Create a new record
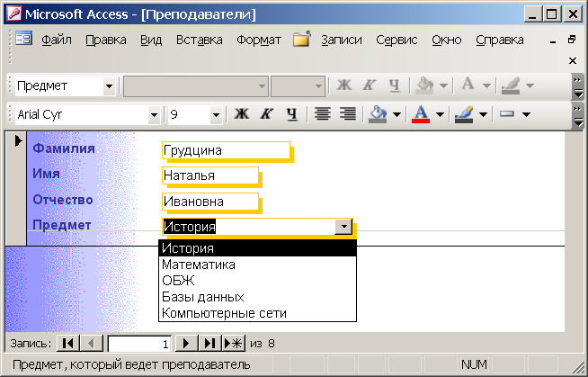The width and height of the screenshot is (588, 377). pos(234,343)
